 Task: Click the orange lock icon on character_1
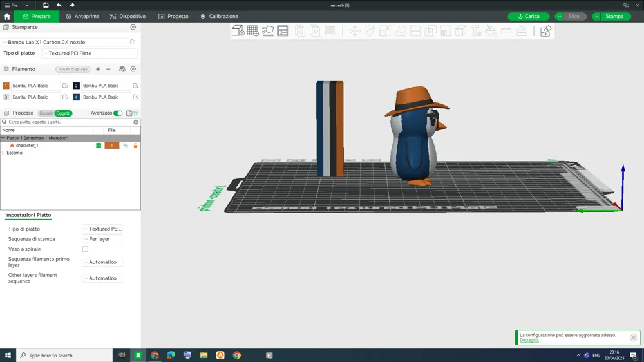135,146
